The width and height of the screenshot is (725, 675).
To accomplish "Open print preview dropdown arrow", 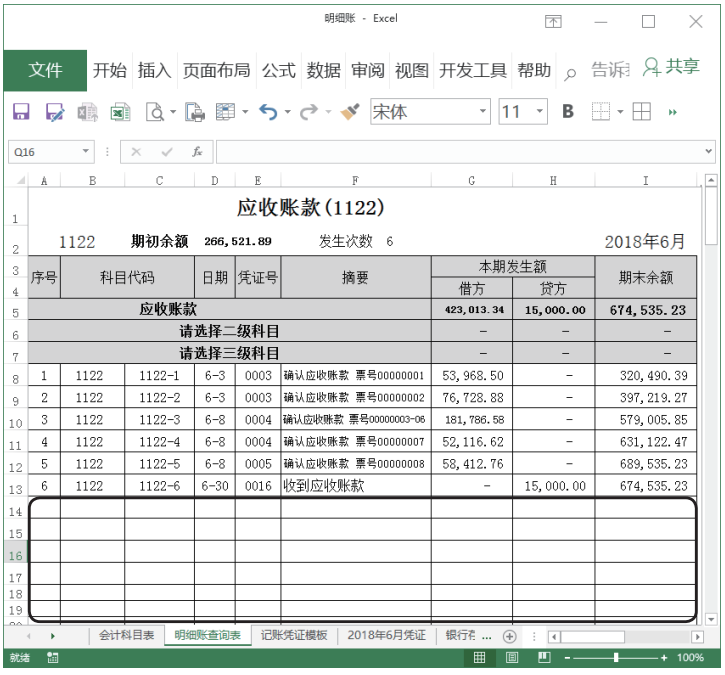I will [x=173, y=112].
